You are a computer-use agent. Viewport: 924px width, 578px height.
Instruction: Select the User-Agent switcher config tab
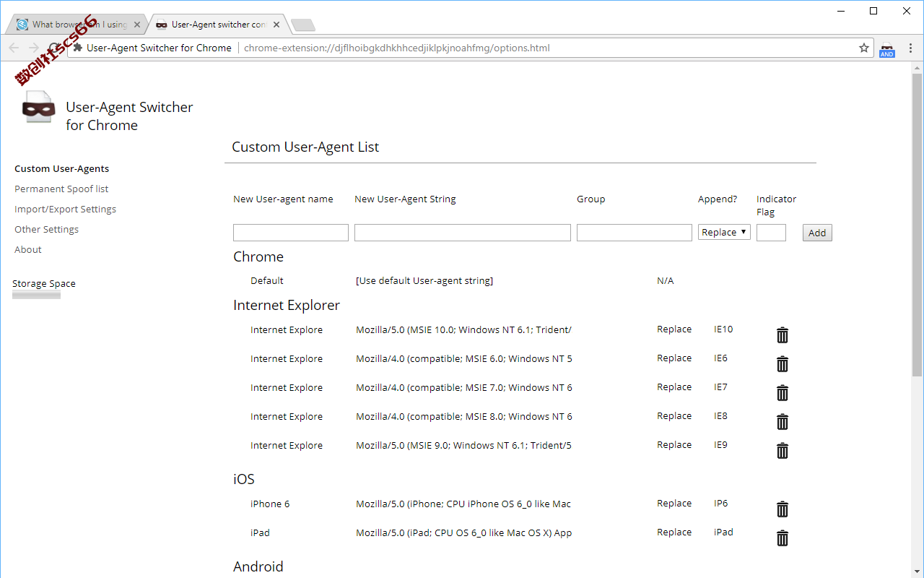pyautogui.click(x=218, y=25)
